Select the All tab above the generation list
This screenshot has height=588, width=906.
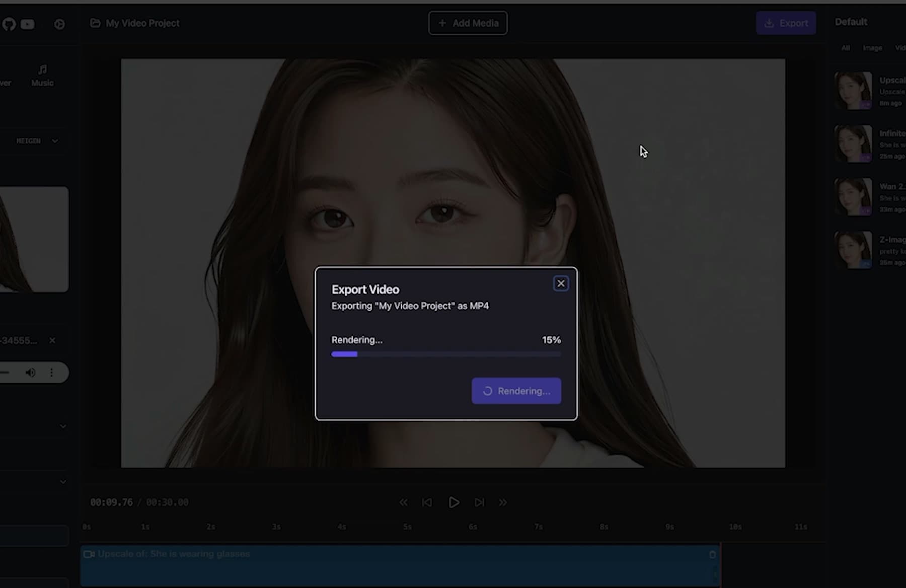tap(845, 48)
